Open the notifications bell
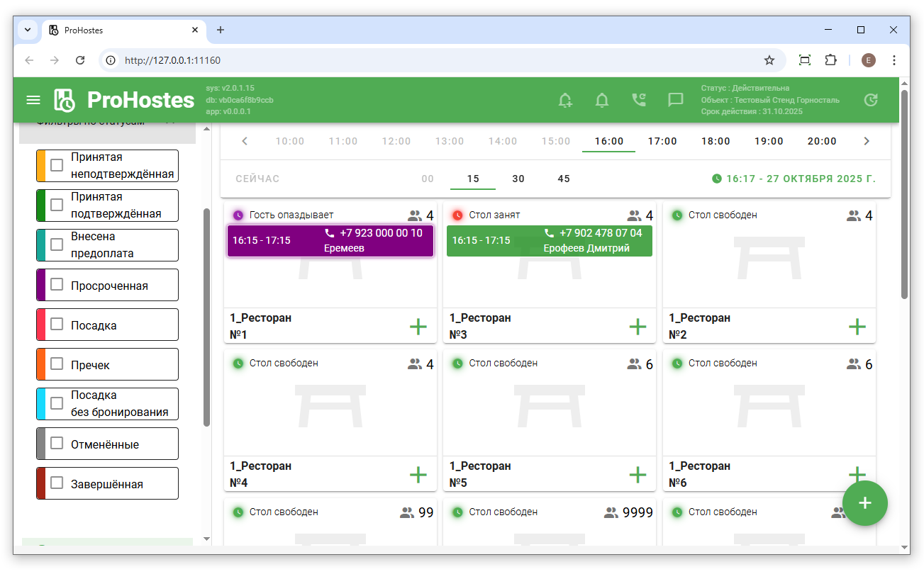This screenshot has width=924, height=574. tap(602, 100)
